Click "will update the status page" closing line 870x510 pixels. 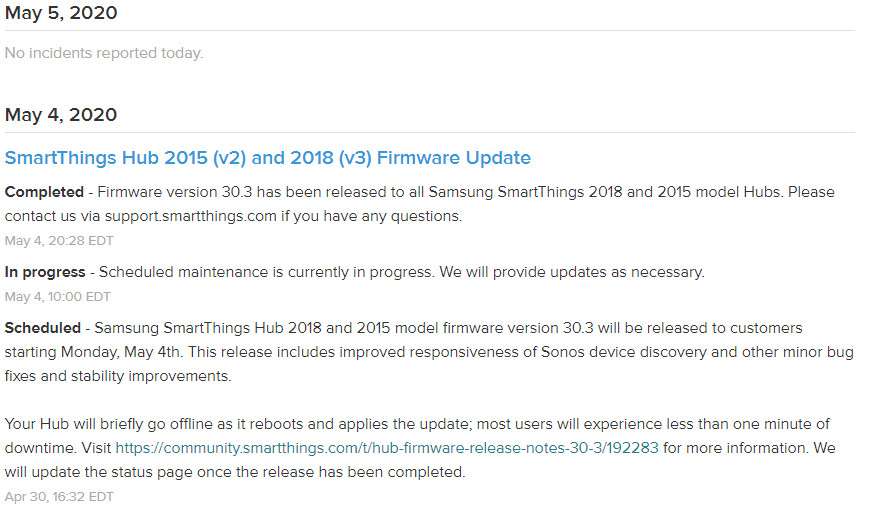click(235, 472)
